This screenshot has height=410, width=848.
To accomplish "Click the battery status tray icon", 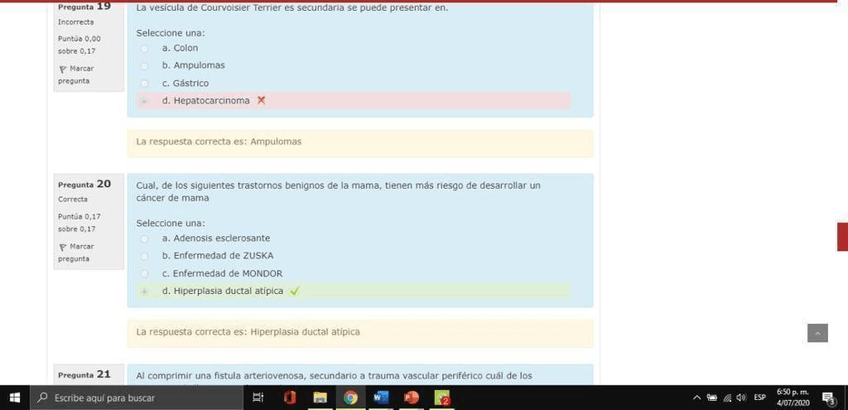I will 712,398.
